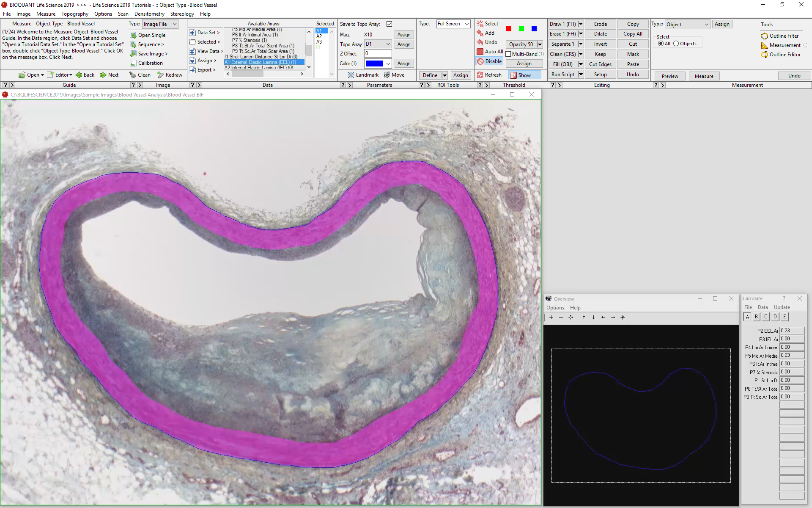
Task: Go to Next guide step
Action: click(109, 75)
